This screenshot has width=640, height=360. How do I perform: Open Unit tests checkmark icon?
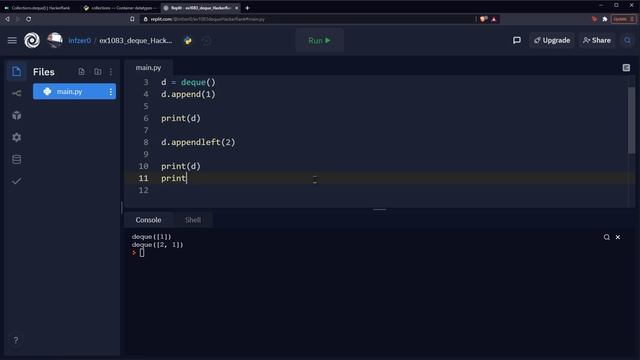16,181
